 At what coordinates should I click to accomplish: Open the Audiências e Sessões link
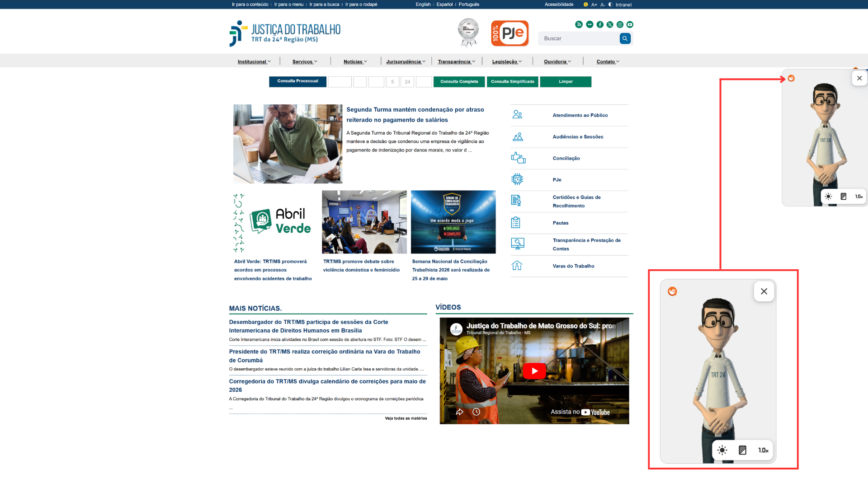pyautogui.click(x=577, y=137)
